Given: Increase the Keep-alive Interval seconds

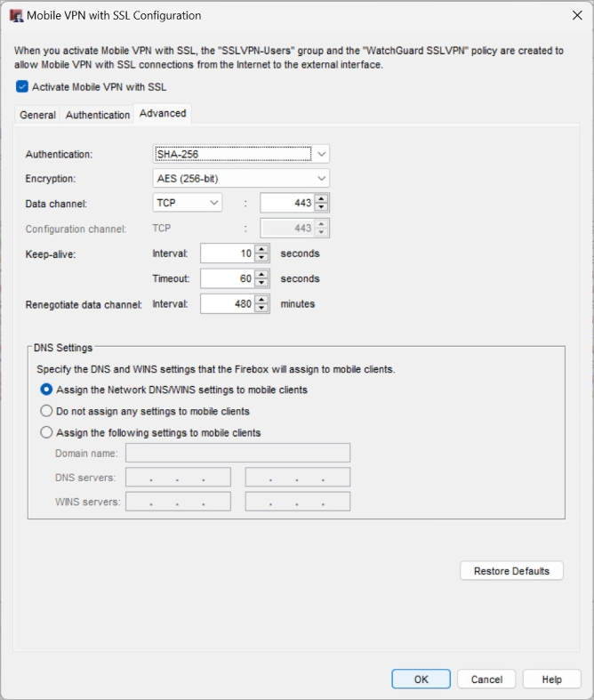Looking at the screenshot, I should (261, 249).
